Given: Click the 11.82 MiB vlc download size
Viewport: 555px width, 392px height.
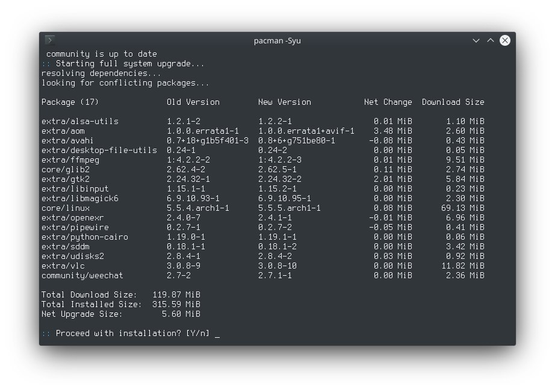Looking at the screenshot, I should click(x=463, y=266).
